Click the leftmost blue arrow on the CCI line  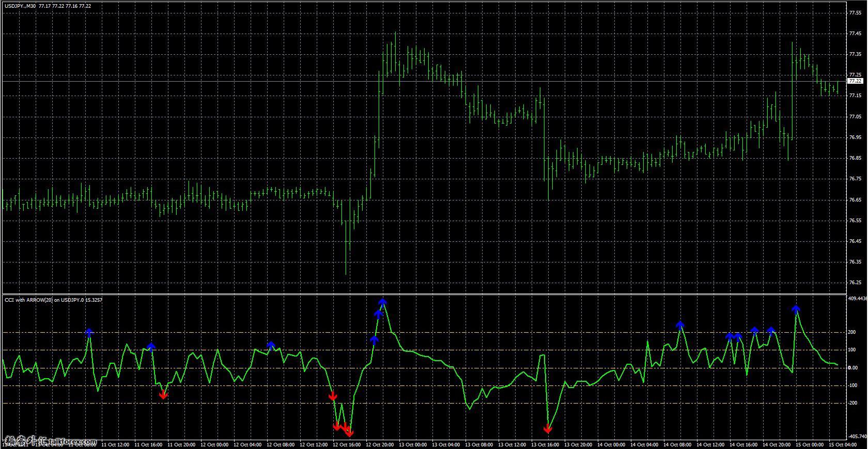[89, 332]
